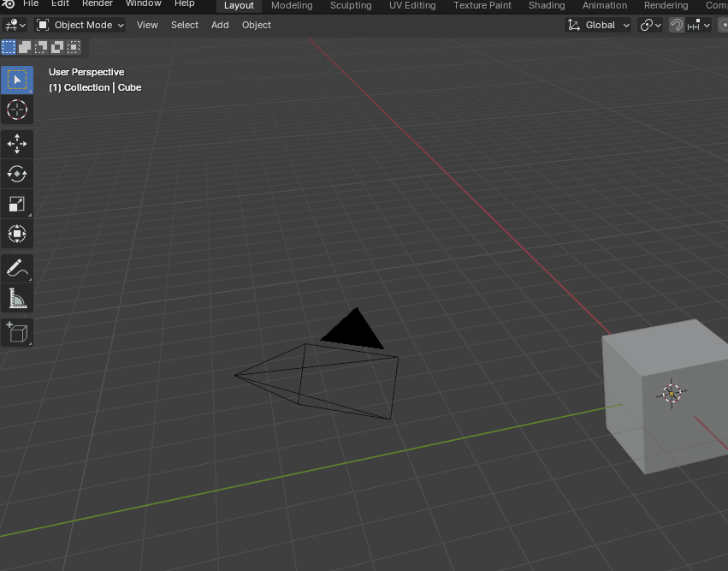The height and width of the screenshot is (571, 728).
Task: Pick the Rotate tool
Action: tap(17, 174)
